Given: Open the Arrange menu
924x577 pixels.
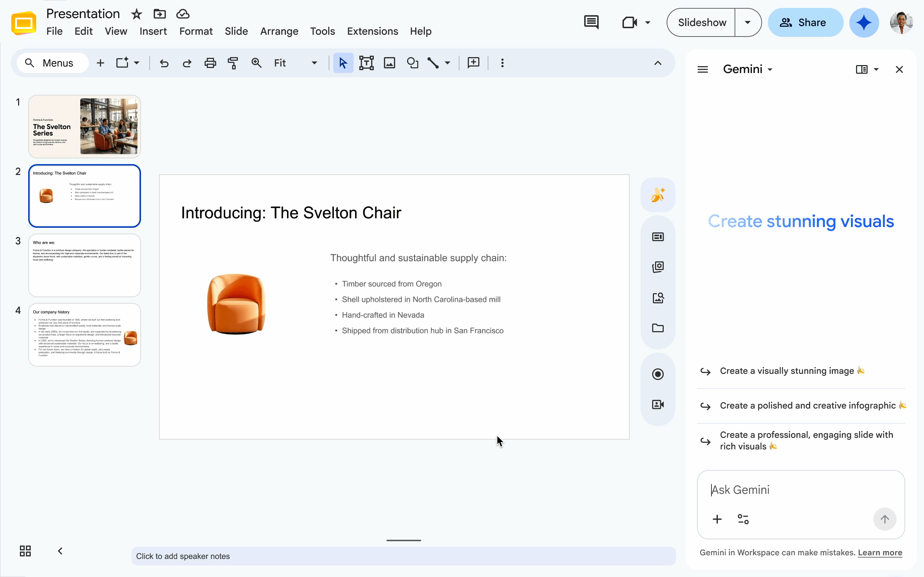Looking at the screenshot, I should 279,31.
